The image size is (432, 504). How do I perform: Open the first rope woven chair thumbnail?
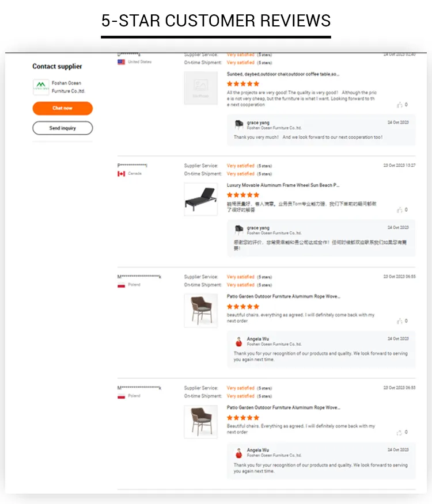(200, 311)
